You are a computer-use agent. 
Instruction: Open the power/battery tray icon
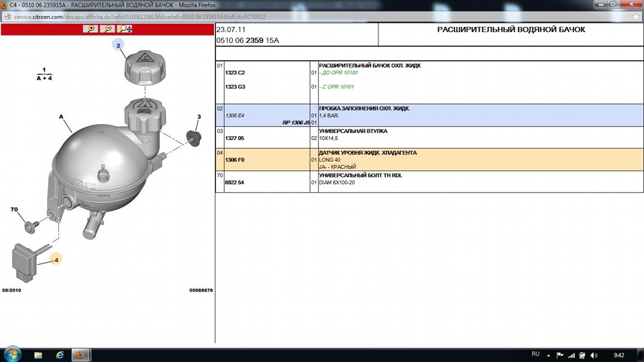(x=582, y=355)
